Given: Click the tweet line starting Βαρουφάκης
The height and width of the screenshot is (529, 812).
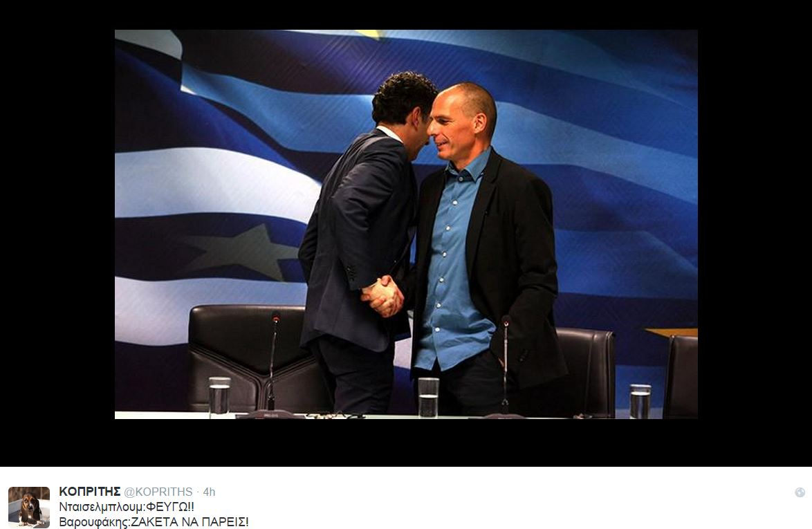Looking at the screenshot, I should pyautogui.click(x=154, y=521).
